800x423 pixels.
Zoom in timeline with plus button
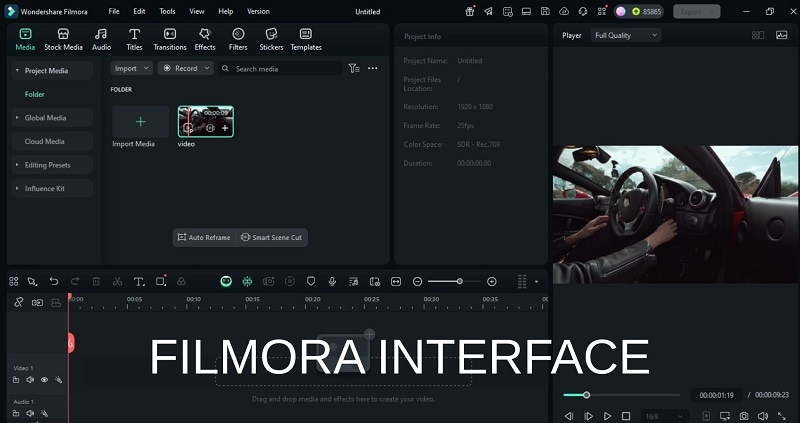(x=492, y=281)
